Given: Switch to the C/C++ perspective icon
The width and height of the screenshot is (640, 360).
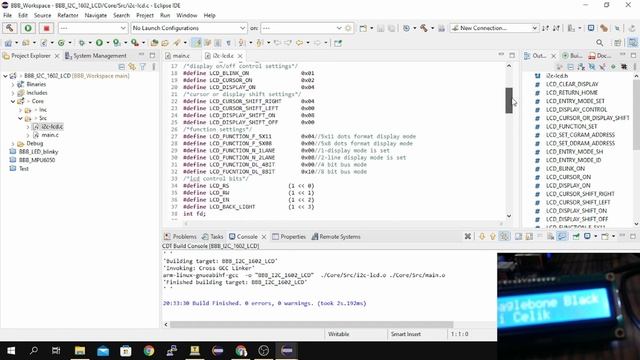Looking at the screenshot, I should click(632, 42).
